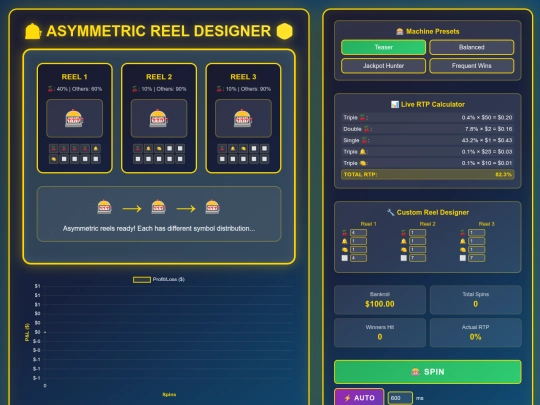The image size is (540, 405).
Task: Select the Balanced preset
Action: (x=471, y=47)
